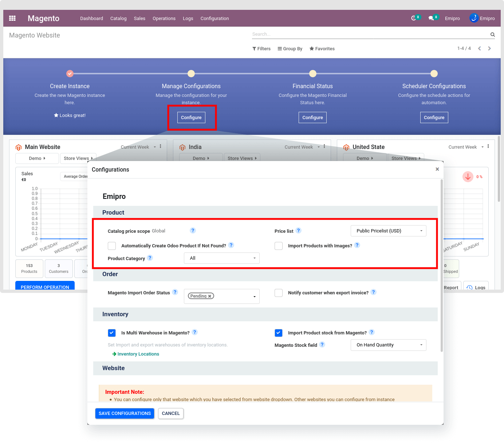The height and width of the screenshot is (443, 504).
Task: Show help for Magento Stock field
Action: pos(322,344)
